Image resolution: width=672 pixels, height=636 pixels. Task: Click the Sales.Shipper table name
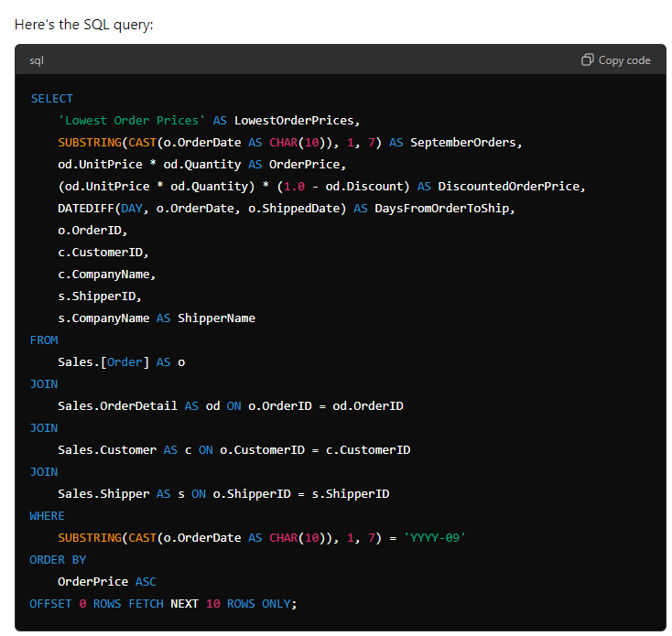tap(103, 494)
